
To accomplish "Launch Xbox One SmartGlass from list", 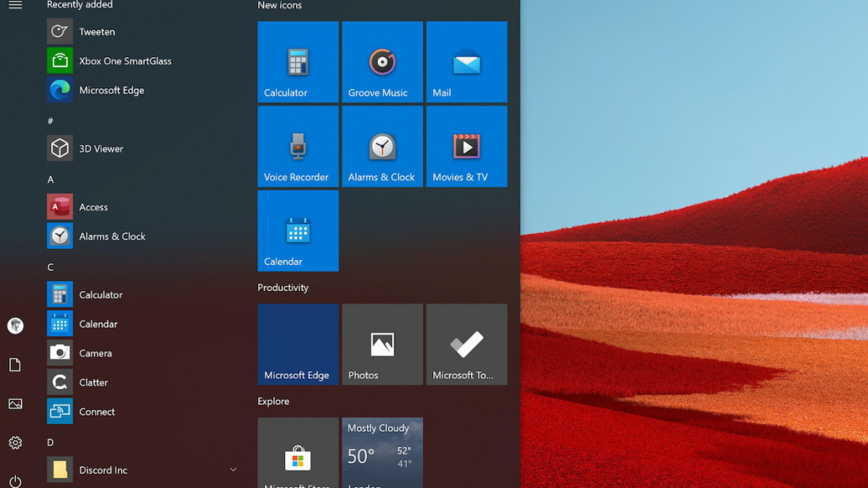I will [x=124, y=61].
